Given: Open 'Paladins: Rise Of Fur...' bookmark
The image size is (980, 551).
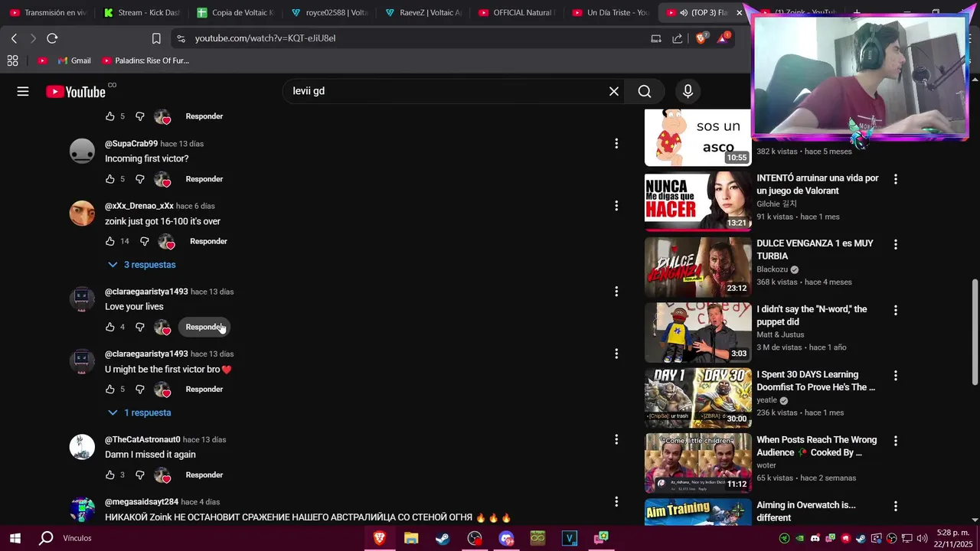Looking at the screenshot, I should tap(145, 60).
